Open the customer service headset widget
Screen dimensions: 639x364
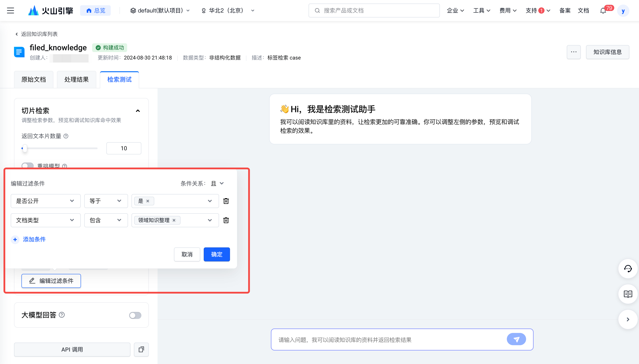tap(628, 269)
